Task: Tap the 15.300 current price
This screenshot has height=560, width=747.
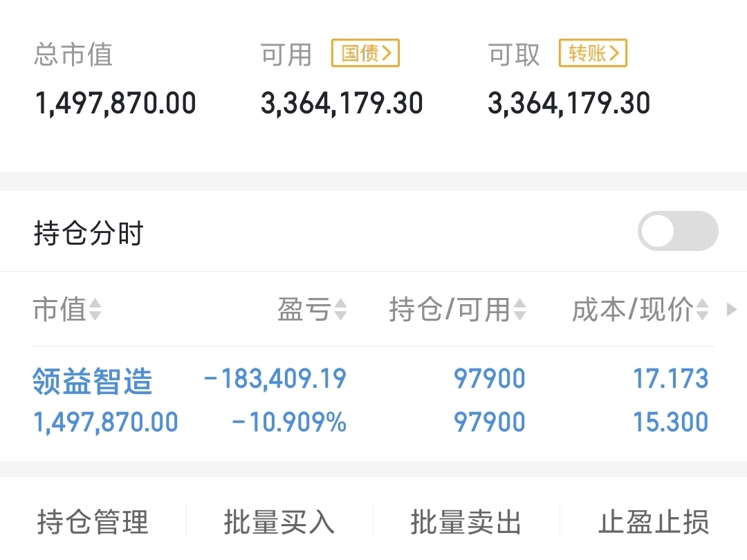Action: pos(671,422)
